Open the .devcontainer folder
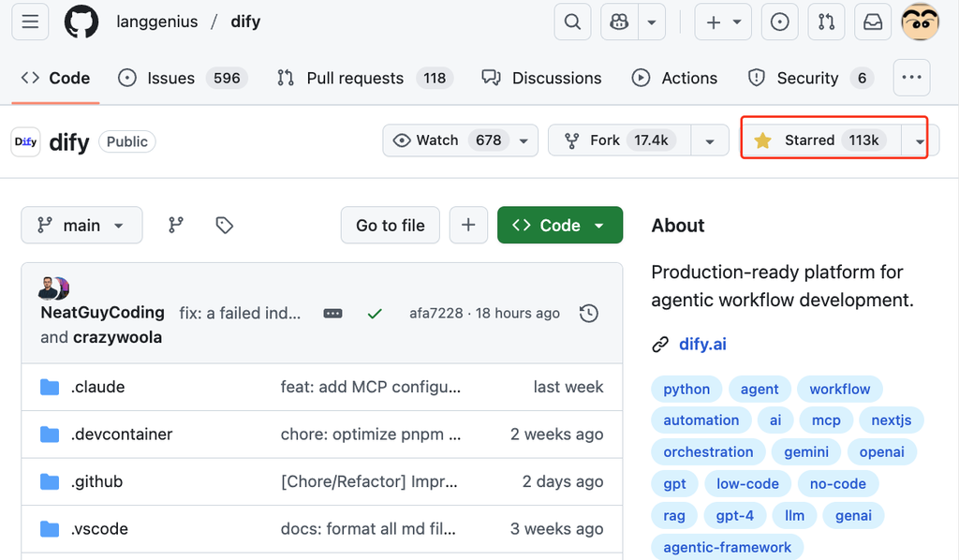The width and height of the screenshot is (959, 560). pyautogui.click(x=122, y=435)
